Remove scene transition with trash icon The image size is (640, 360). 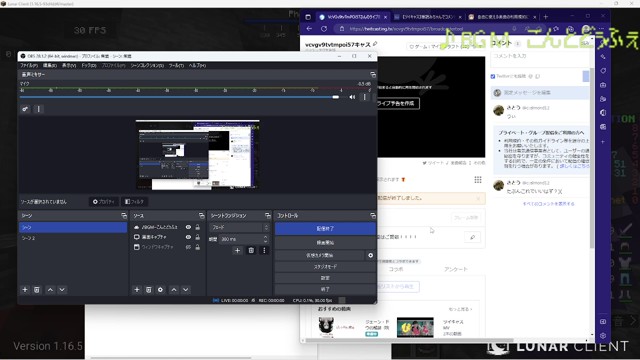(251, 250)
